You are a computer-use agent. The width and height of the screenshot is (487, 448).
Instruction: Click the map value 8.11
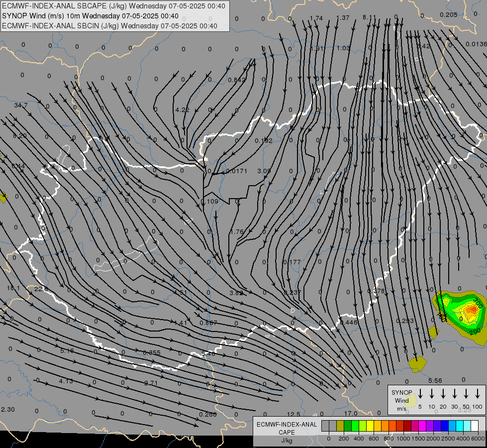[x=369, y=17]
